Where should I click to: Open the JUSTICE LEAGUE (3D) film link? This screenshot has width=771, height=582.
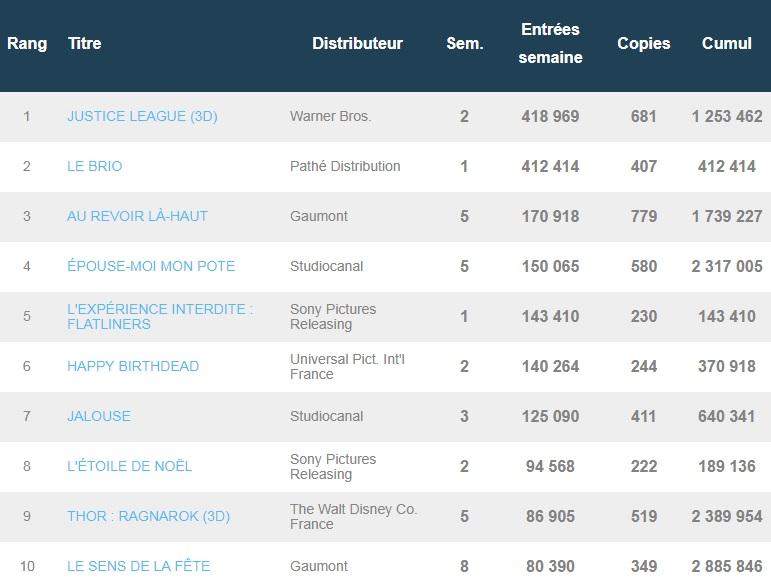click(x=142, y=116)
